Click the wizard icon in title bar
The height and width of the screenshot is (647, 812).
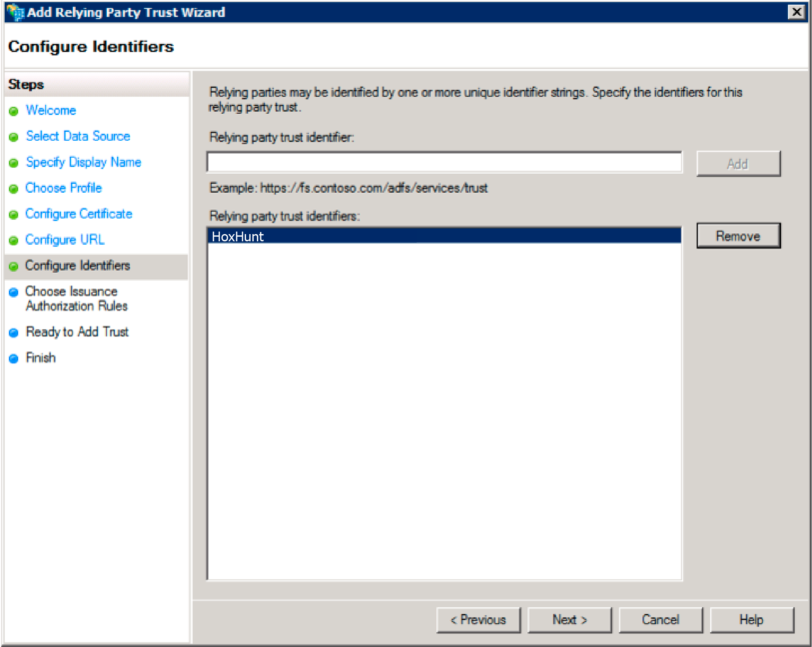click(15, 12)
